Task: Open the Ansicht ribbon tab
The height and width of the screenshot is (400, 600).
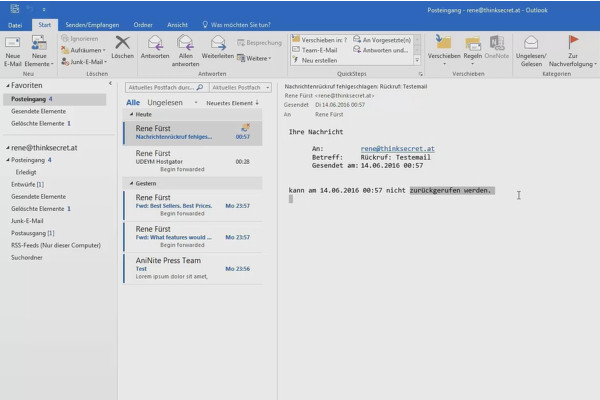Action: click(x=177, y=25)
